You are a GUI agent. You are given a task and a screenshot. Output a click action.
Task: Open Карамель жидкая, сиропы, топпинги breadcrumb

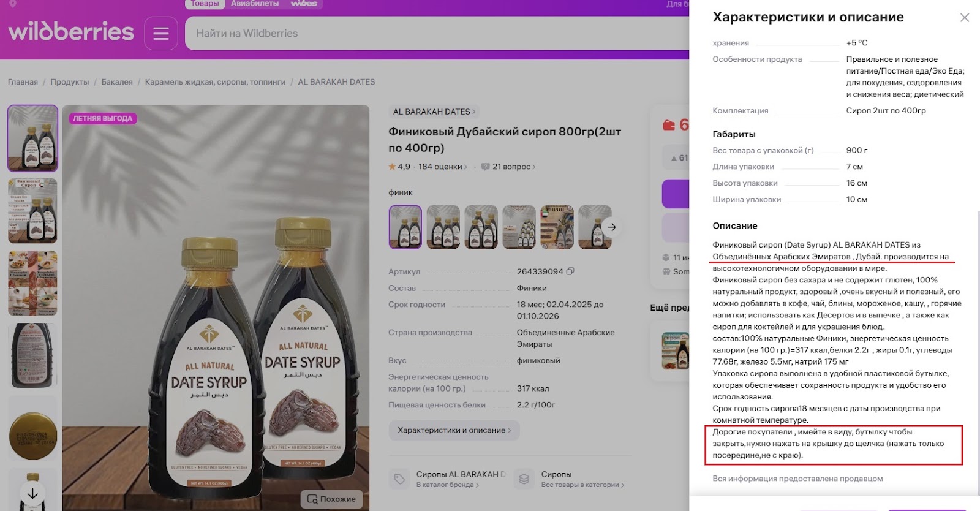[215, 82]
